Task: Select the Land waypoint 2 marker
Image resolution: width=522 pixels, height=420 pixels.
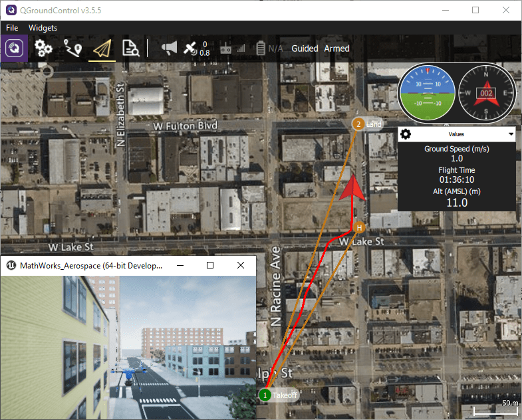Action: (358, 124)
